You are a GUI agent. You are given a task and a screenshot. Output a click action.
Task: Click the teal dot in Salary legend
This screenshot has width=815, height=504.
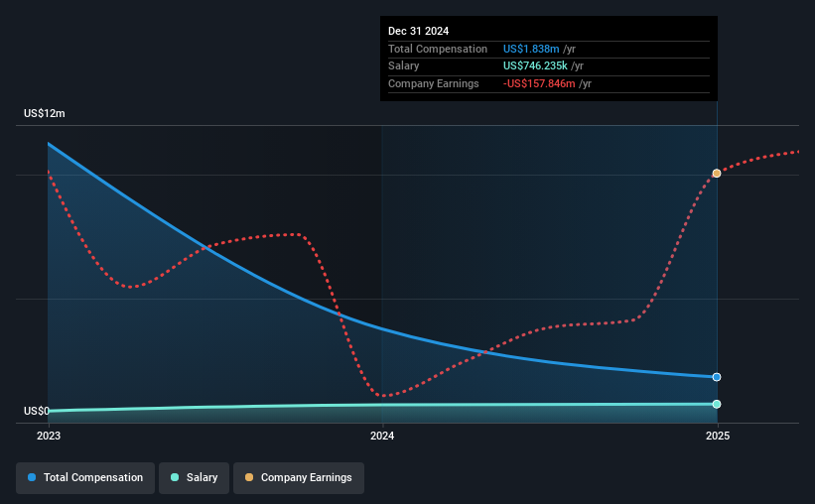pyautogui.click(x=175, y=477)
